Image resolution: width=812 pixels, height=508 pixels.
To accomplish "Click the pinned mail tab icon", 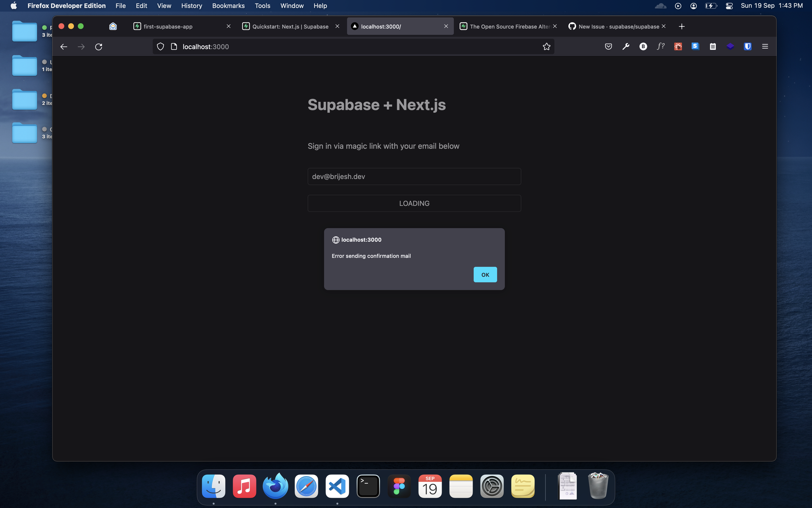I will click(x=113, y=26).
